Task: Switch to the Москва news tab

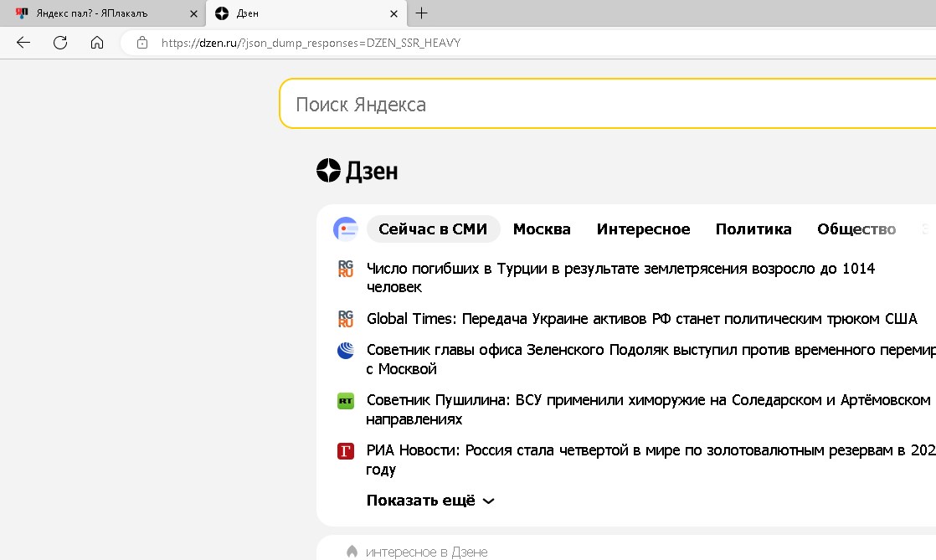Action: (542, 229)
